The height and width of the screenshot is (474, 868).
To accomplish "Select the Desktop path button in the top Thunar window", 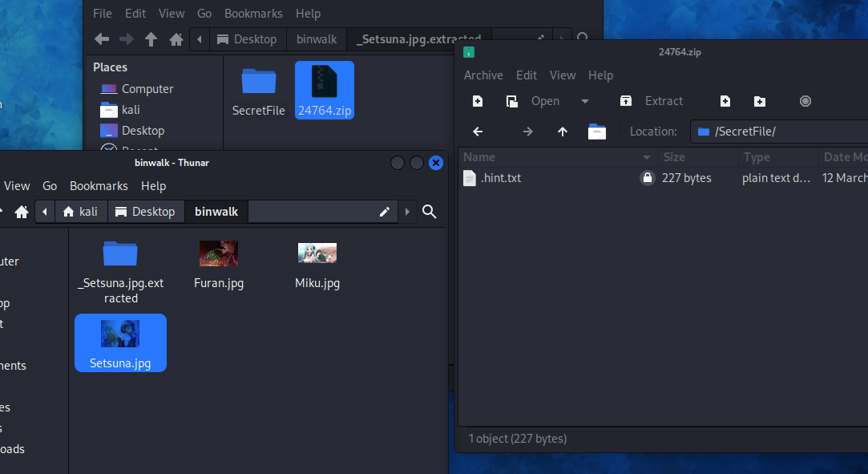I will (x=247, y=39).
